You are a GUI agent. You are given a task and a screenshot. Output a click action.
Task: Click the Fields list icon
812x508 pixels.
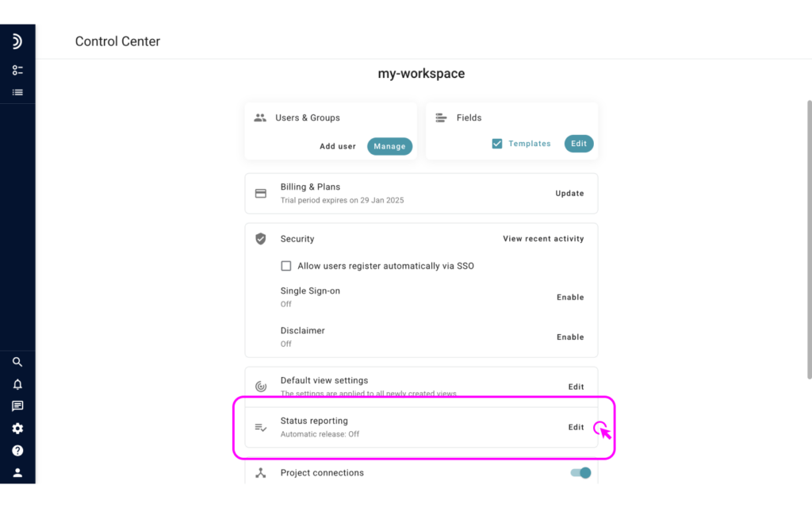pyautogui.click(x=442, y=117)
